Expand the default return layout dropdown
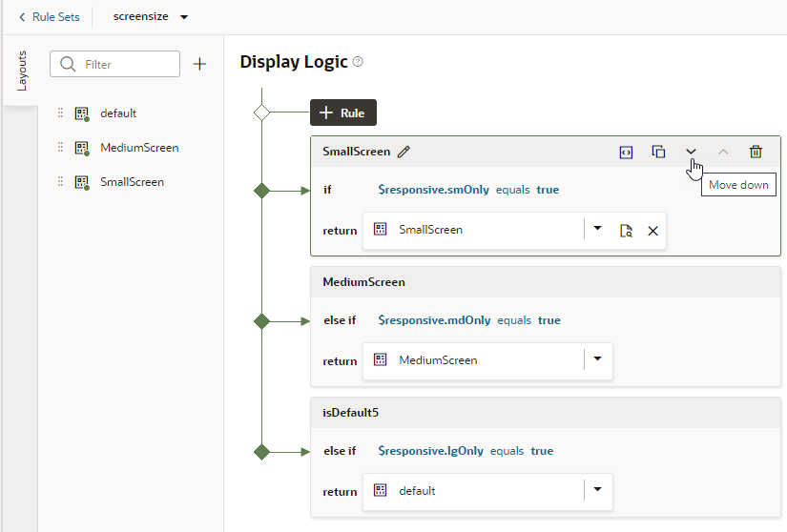Viewport: 787px width, 532px height. click(598, 490)
